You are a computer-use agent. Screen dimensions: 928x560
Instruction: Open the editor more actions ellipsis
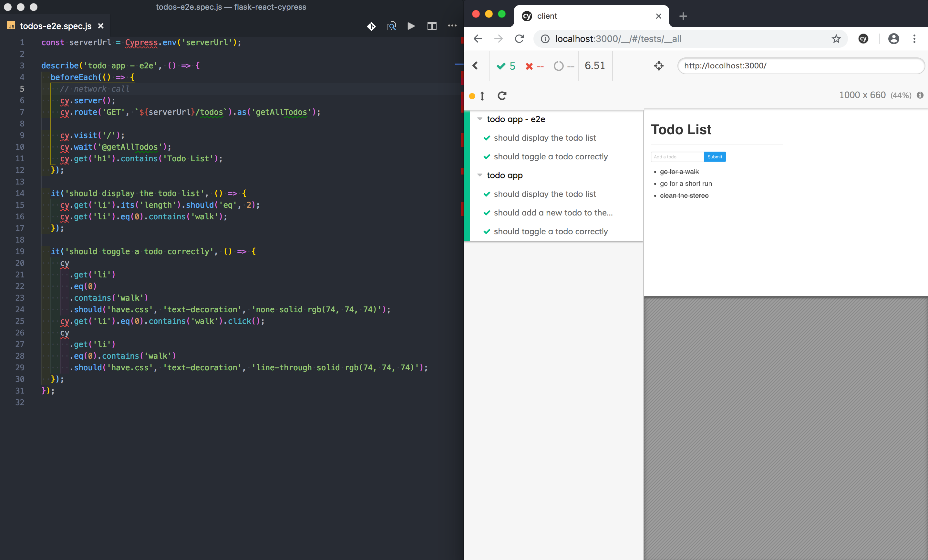452,25
